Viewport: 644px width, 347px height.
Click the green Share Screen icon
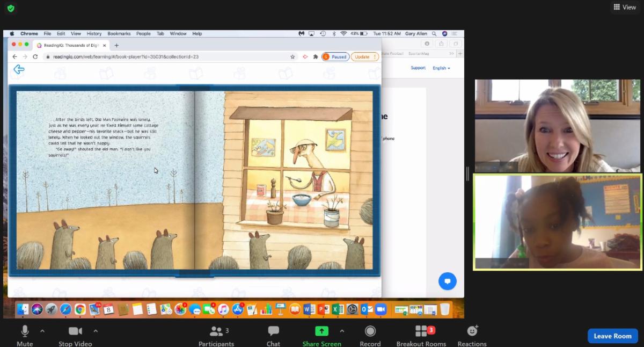321,331
